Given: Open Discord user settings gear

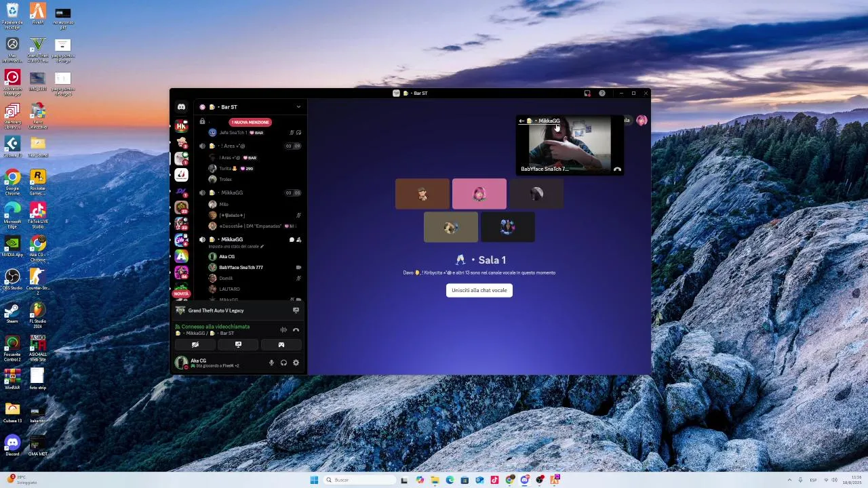Looking at the screenshot, I should click(296, 363).
